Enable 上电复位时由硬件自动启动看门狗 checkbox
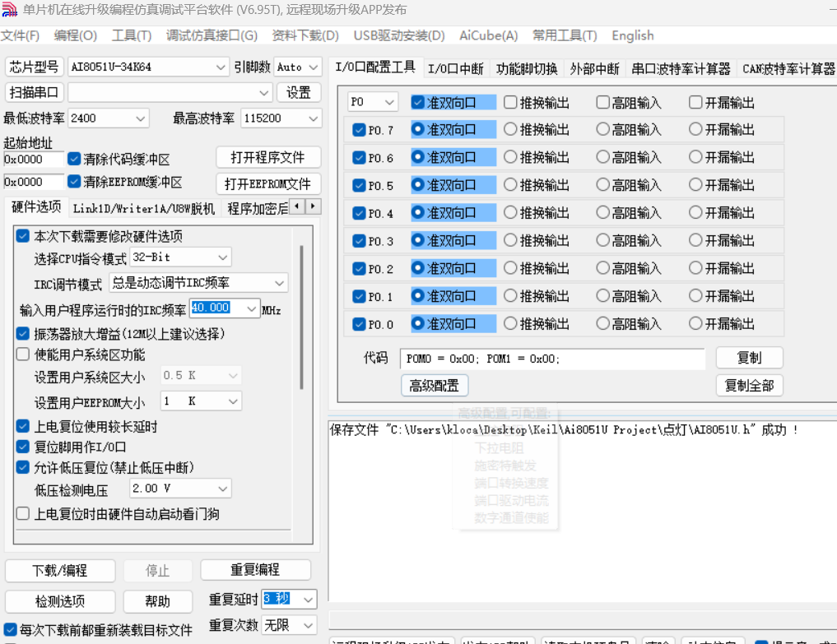 (x=23, y=513)
